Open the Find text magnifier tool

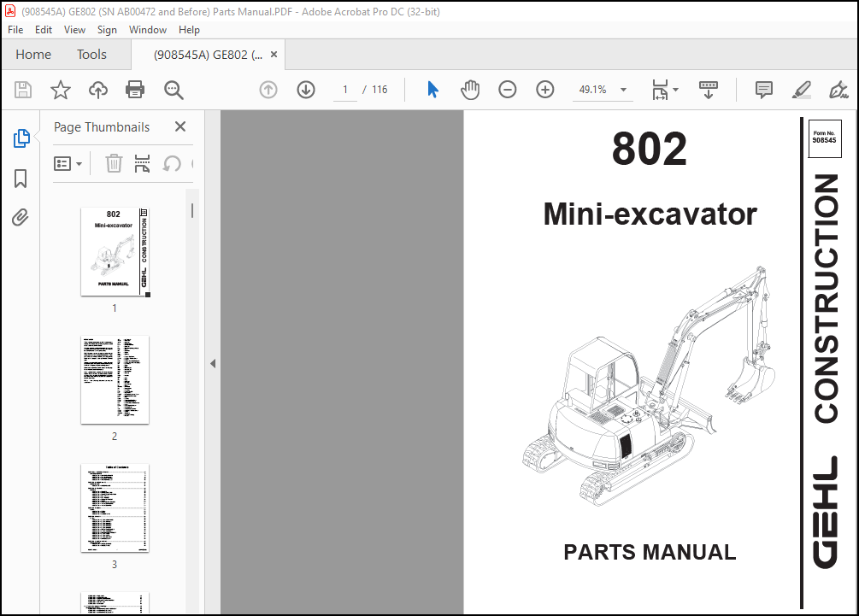(x=174, y=90)
